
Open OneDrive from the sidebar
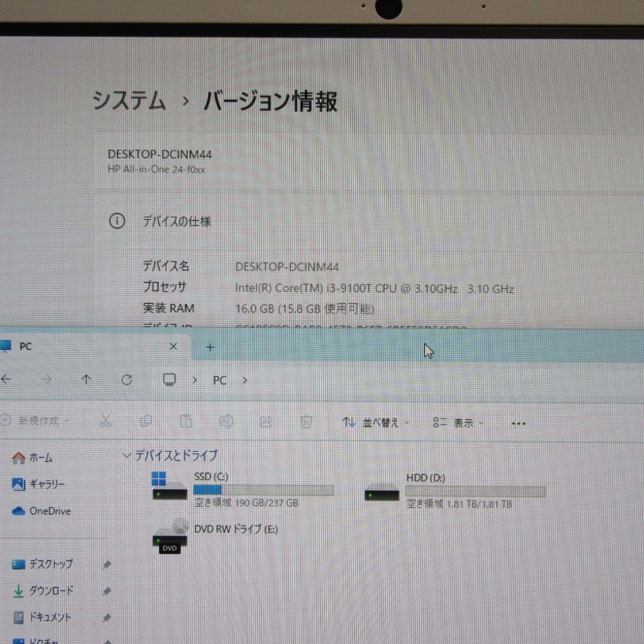[x=51, y=511]
